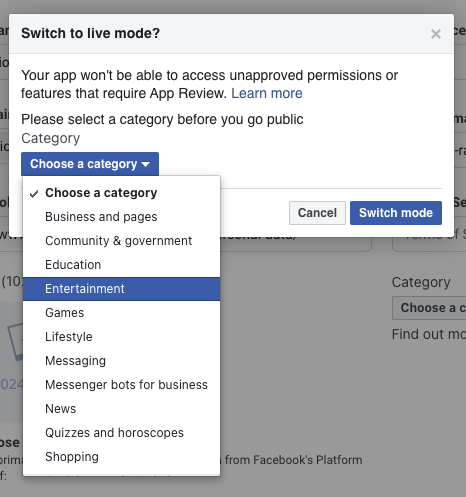The height and width of the screenshot is (497, 466).
Task: Select the checked Choose a category option
Action: [x=121, y=193]
